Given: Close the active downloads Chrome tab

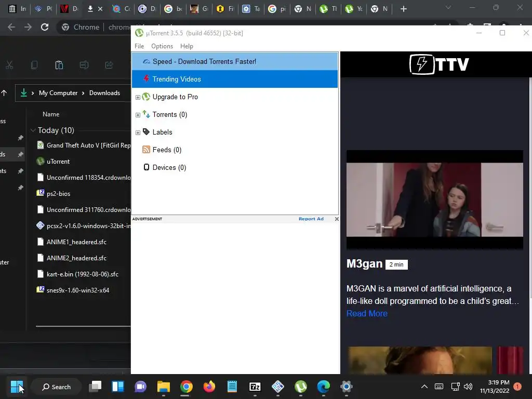Looking at the screenshot, I should 100,9.
